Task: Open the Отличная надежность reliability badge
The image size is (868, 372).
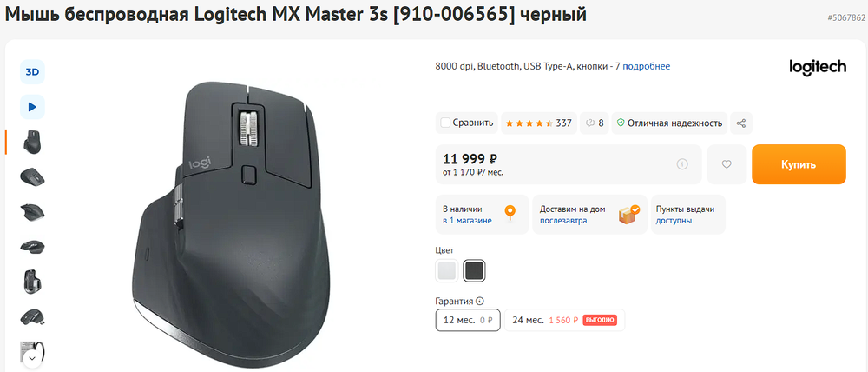Action: [x=669, y=123]
